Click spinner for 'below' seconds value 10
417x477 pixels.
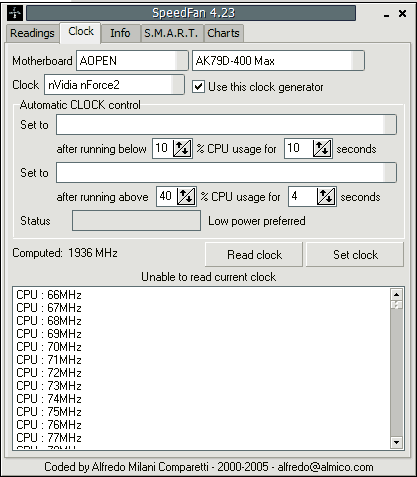322,148
